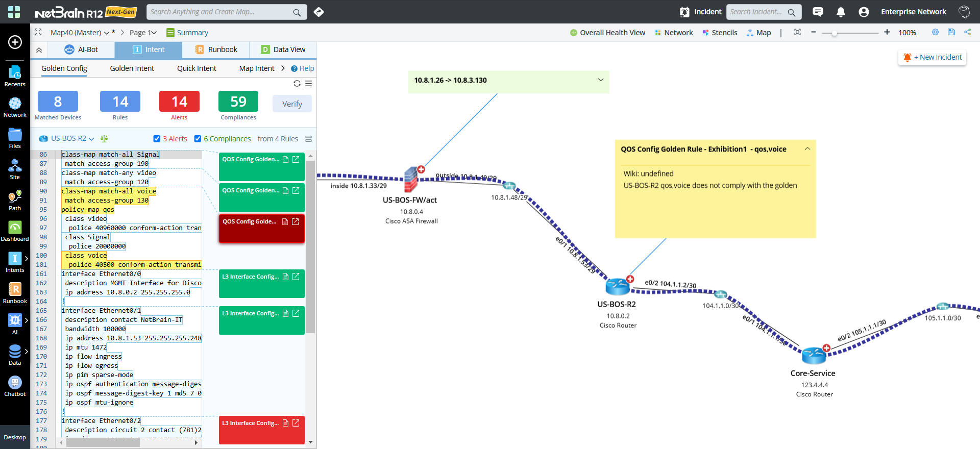
Task: Open the Golden Config panel hamburger menu
Action: 308,83
